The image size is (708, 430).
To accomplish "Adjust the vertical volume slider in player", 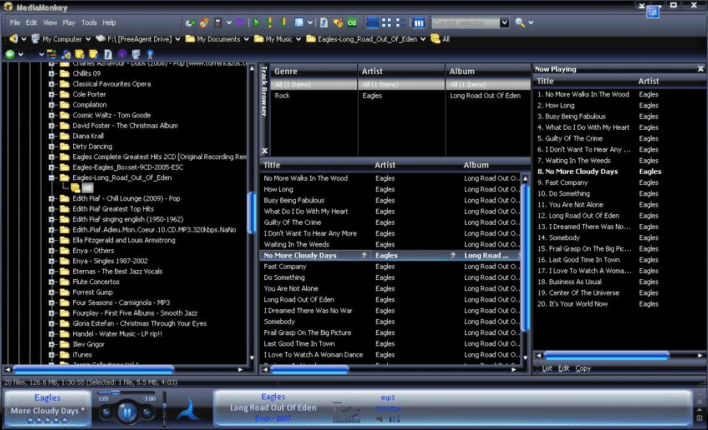I will click(x=164, y=407).
